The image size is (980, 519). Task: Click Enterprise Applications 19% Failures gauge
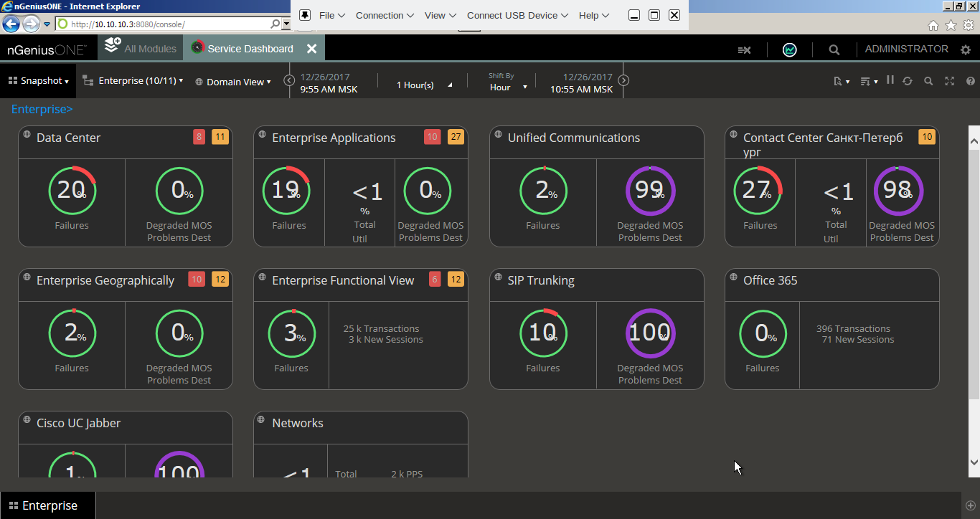[x=286, y=191]
